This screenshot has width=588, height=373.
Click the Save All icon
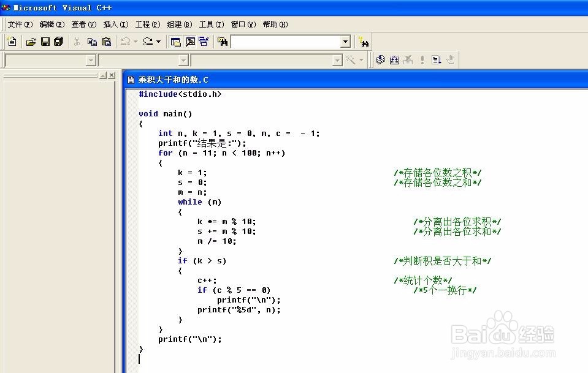59,42
